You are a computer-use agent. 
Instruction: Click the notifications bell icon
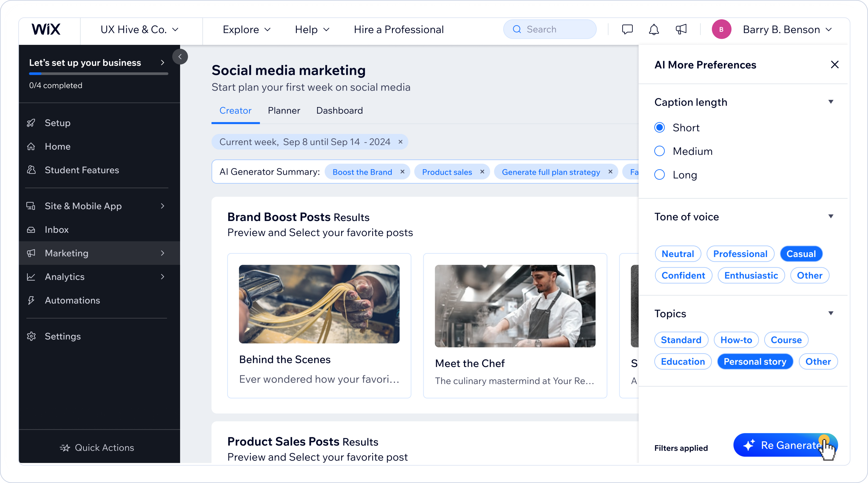click(654, 29)
